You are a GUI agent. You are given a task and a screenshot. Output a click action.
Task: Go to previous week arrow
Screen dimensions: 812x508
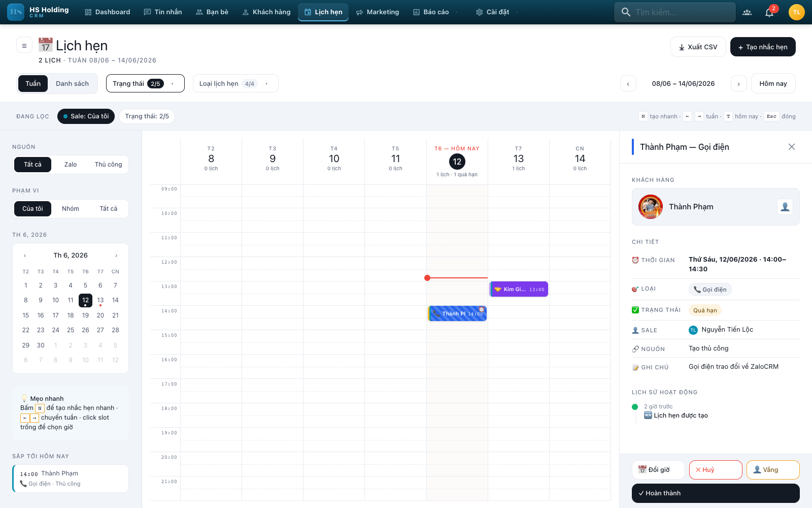point(628,83)
